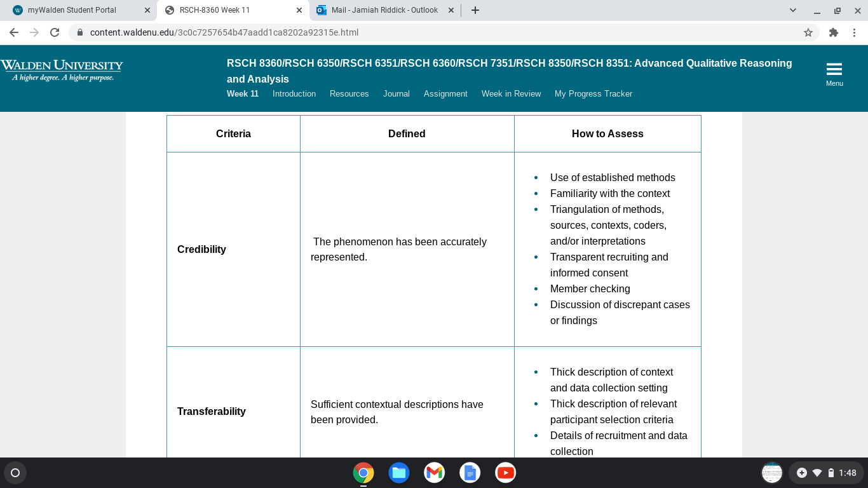Screen dimensions: 868x488
Task: Reload the page
Action: tap(55, 32)
